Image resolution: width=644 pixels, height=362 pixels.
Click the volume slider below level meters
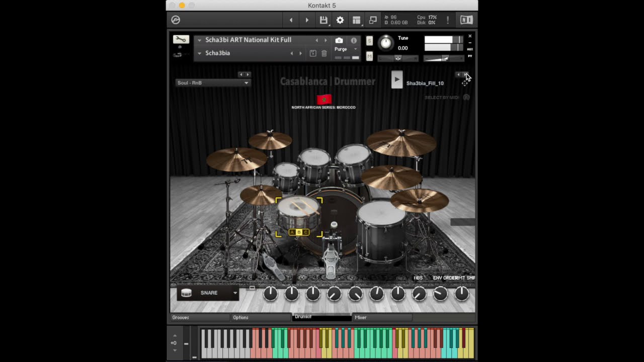[x=443, y=58]
